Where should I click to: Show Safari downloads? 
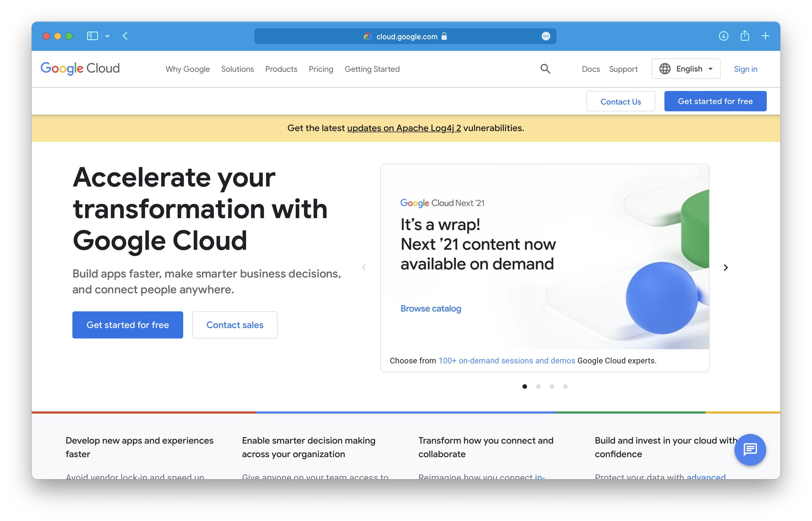pos(723,36)
